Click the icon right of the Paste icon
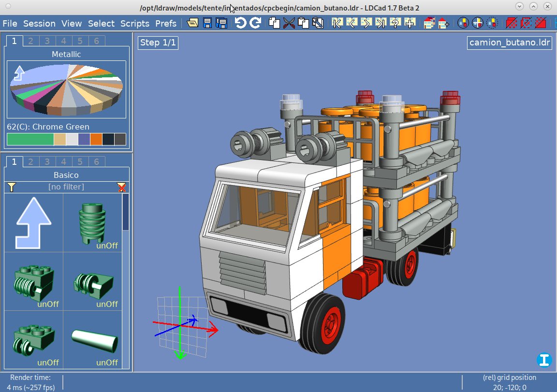 pos(318,23)
